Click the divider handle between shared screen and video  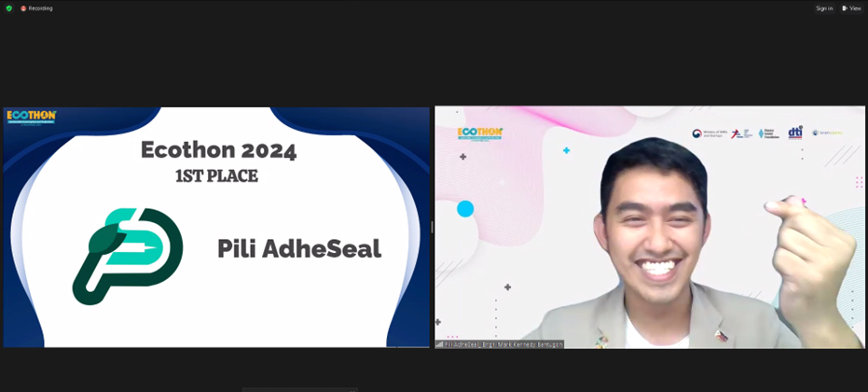[x=432, y=228]
